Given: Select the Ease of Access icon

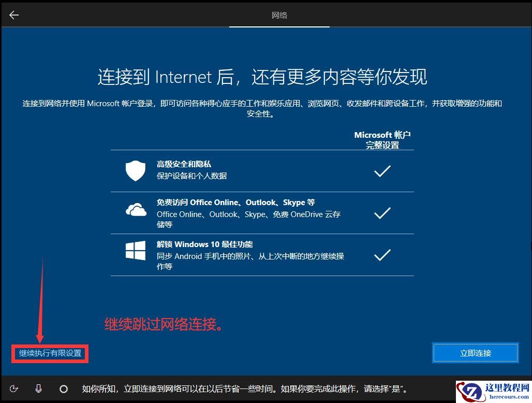Looking at the screenshot, I should click(x=14, y=388).
